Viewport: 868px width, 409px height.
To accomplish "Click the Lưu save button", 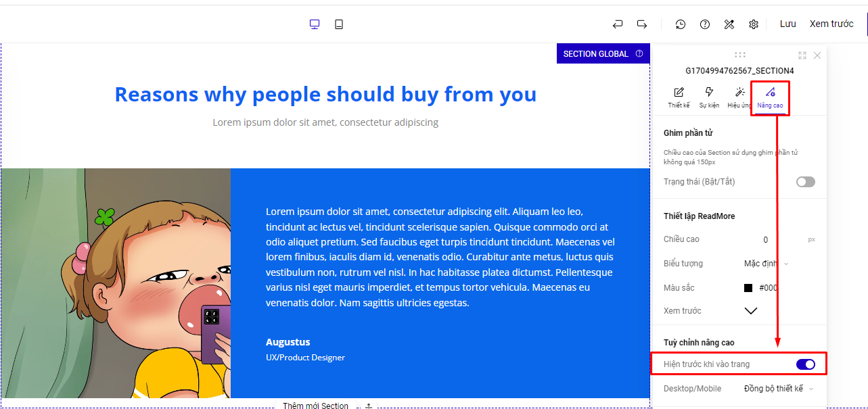I will tap(787, 24).
